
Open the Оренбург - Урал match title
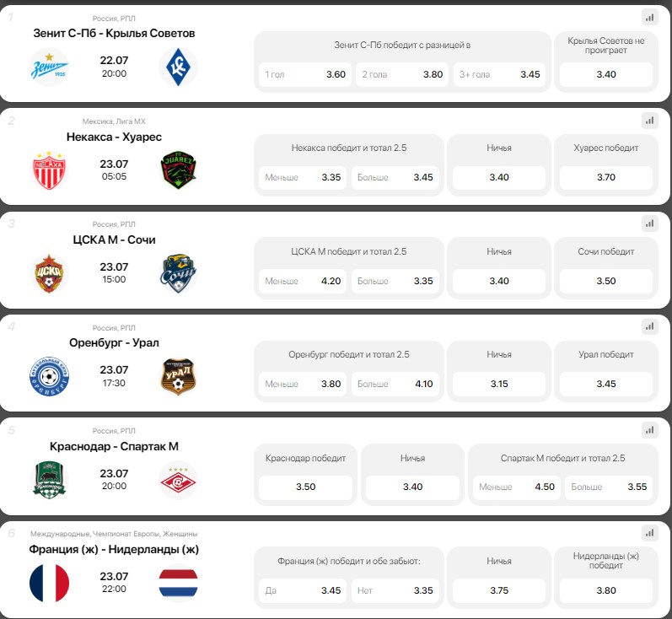click(114, 342)
